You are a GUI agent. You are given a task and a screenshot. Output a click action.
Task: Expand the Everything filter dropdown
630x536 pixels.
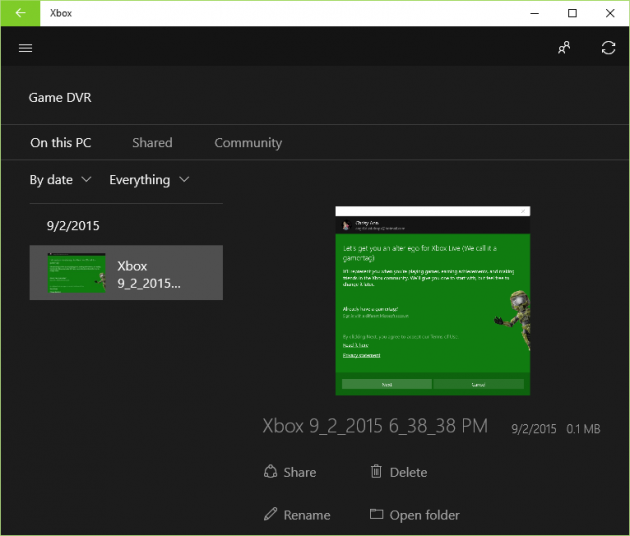point(149,180)
